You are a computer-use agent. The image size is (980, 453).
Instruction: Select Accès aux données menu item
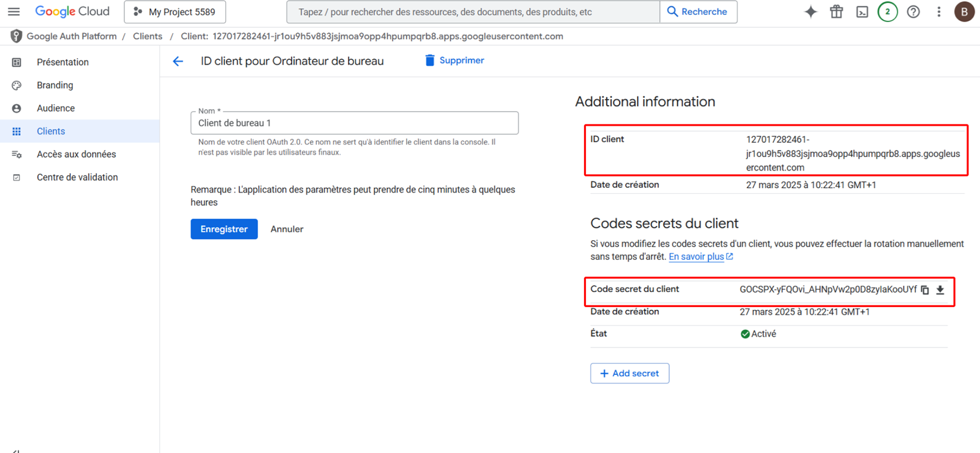click(76, 154)
